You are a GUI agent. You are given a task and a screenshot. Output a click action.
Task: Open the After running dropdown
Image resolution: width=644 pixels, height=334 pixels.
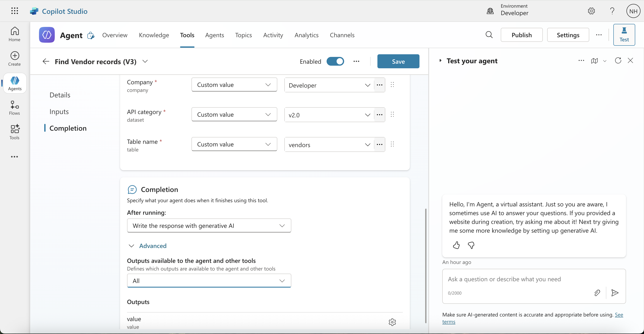pos(209,226)
